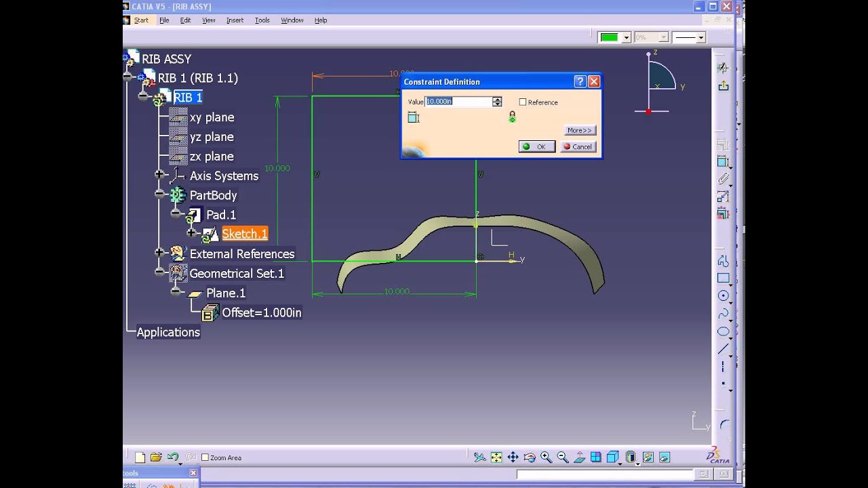Click the green graphic color swatch
The height and width of the screenshot is (488, 868).
(609, 38)
